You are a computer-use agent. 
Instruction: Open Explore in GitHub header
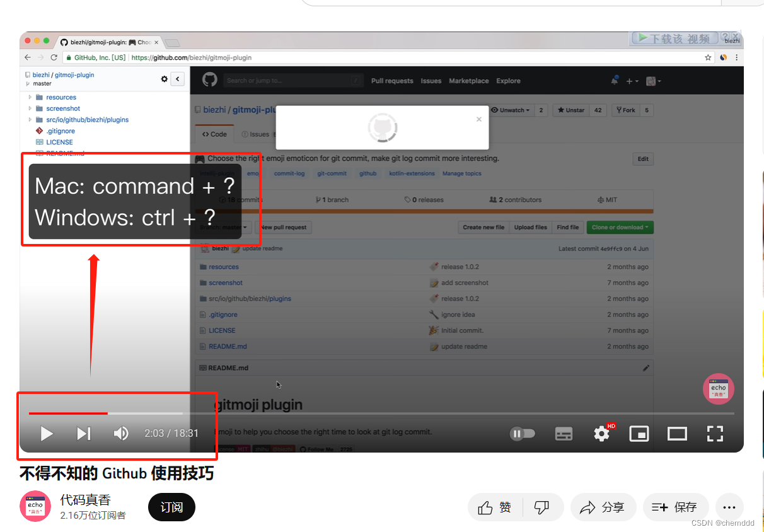(508, 81)
